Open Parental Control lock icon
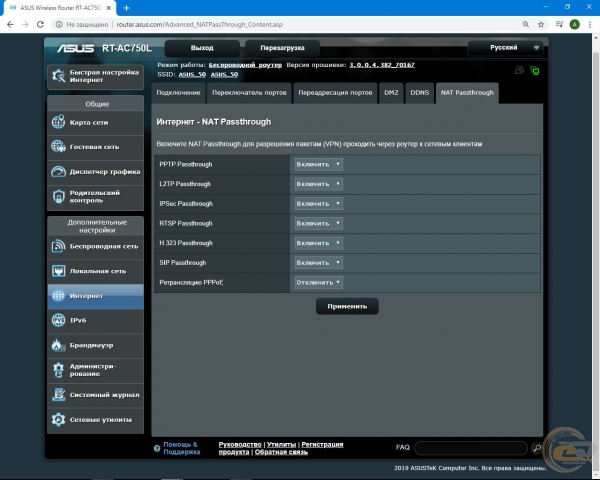 (x=59, y=197)
